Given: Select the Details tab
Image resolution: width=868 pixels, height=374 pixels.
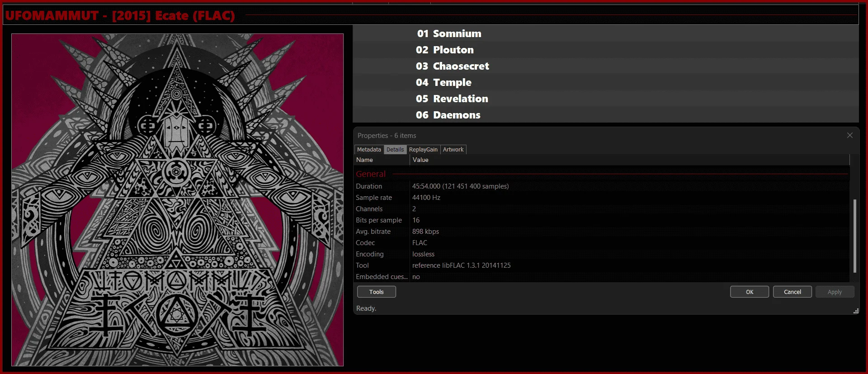Looking at the screenshot, I should pos(395,149).
